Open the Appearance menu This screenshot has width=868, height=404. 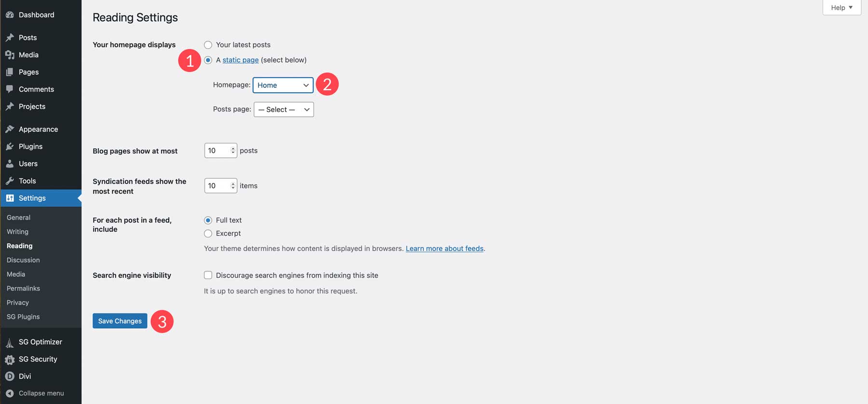[x=38, y=129]
